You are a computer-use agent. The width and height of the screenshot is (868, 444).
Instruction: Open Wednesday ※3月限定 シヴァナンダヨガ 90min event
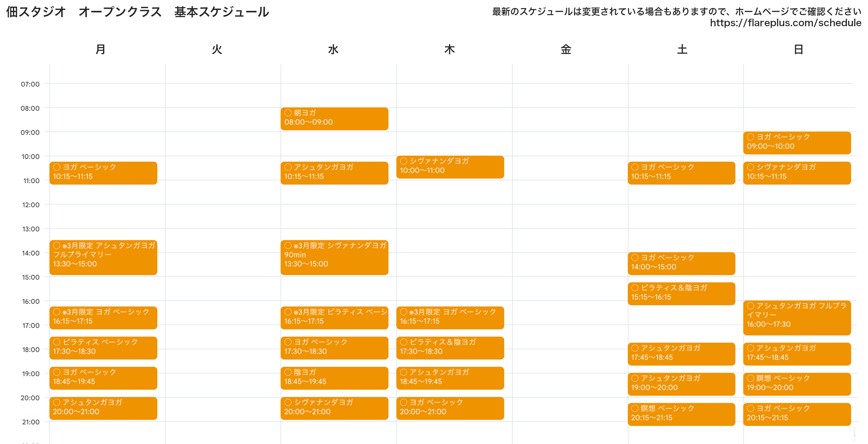point(334,257)
